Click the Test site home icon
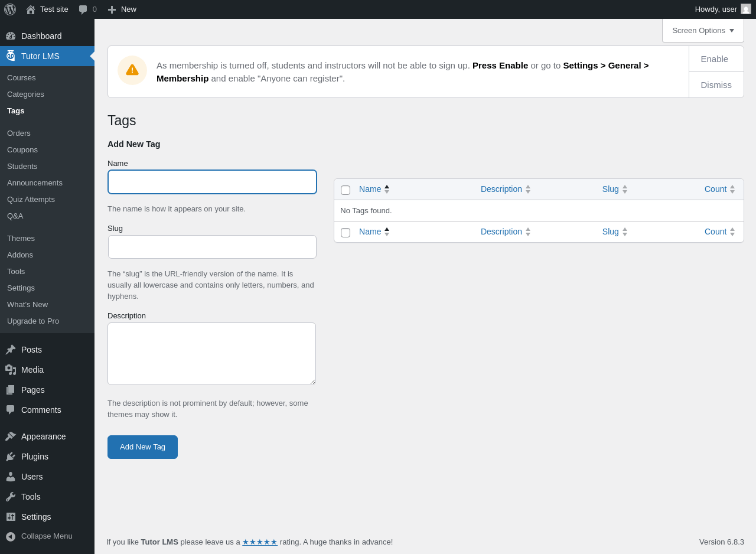 [31, 9]
